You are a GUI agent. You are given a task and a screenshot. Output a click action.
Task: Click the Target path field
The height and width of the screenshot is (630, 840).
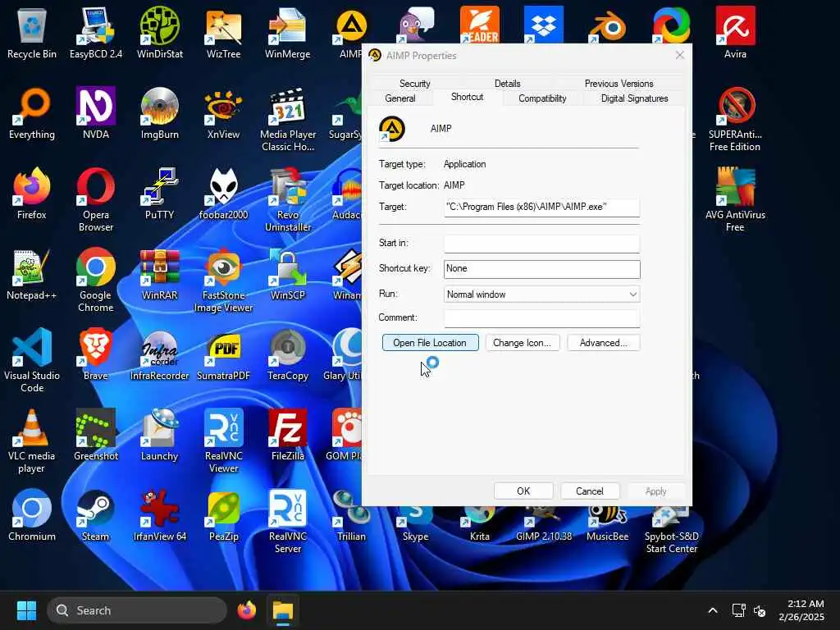(x=541, y=208)
